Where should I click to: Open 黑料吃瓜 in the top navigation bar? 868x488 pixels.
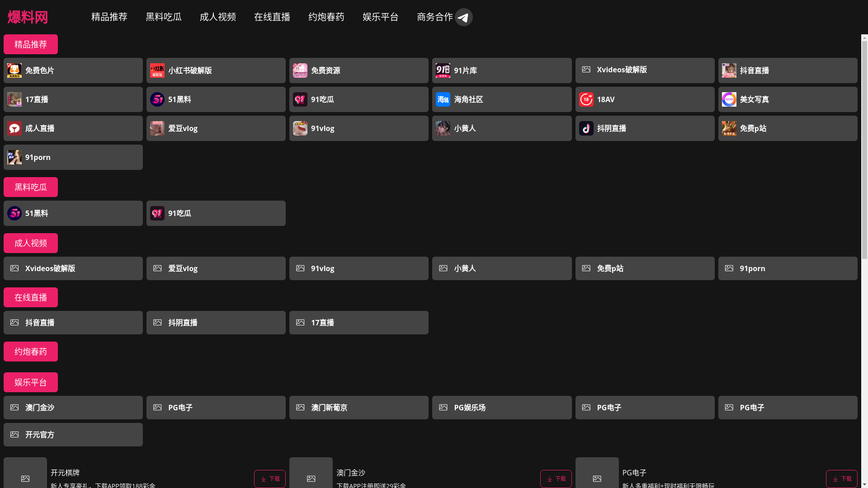[x=164, y=17]
